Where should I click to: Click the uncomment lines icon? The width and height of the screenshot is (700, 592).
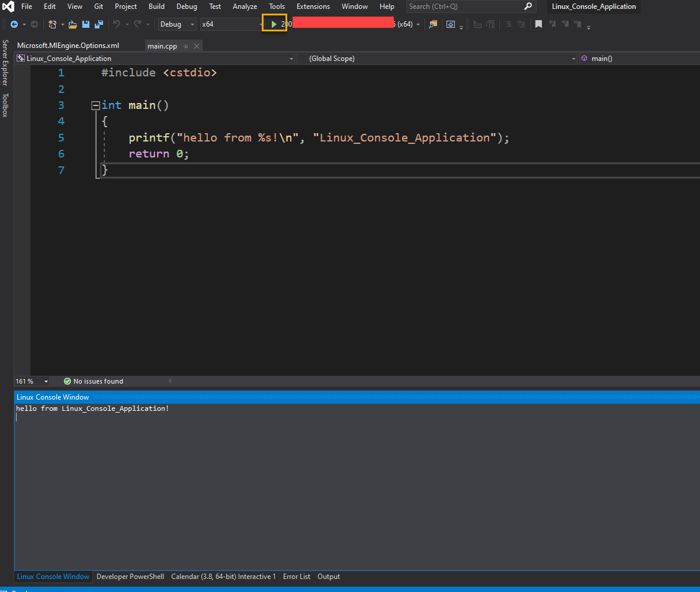[521, 24]
